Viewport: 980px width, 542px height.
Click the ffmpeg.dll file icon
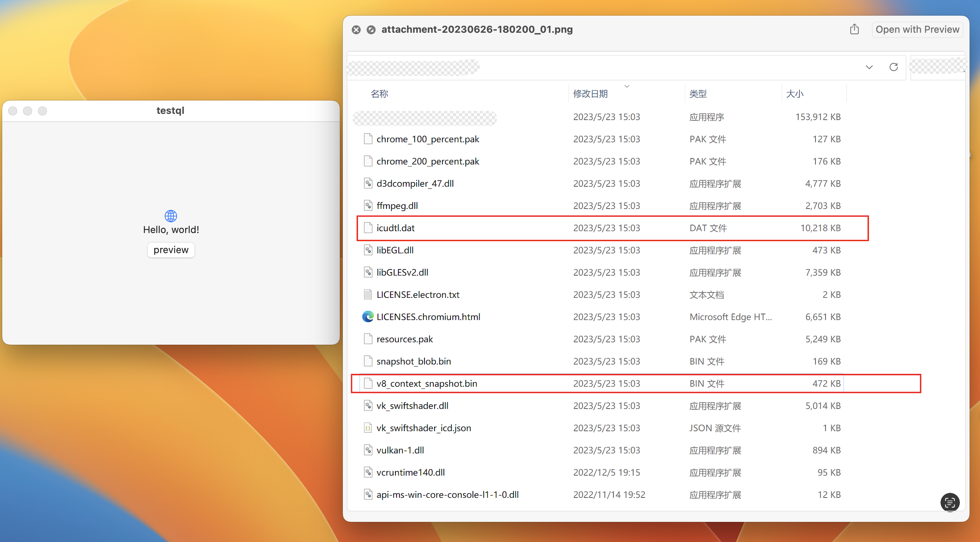coord(368,205)
